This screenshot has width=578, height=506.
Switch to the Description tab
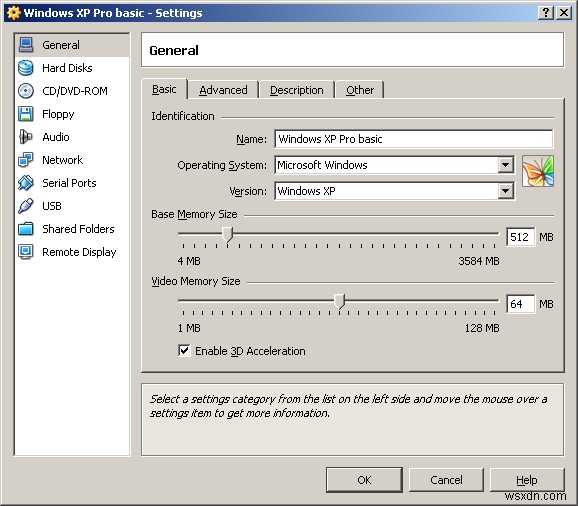pos(297,90)
